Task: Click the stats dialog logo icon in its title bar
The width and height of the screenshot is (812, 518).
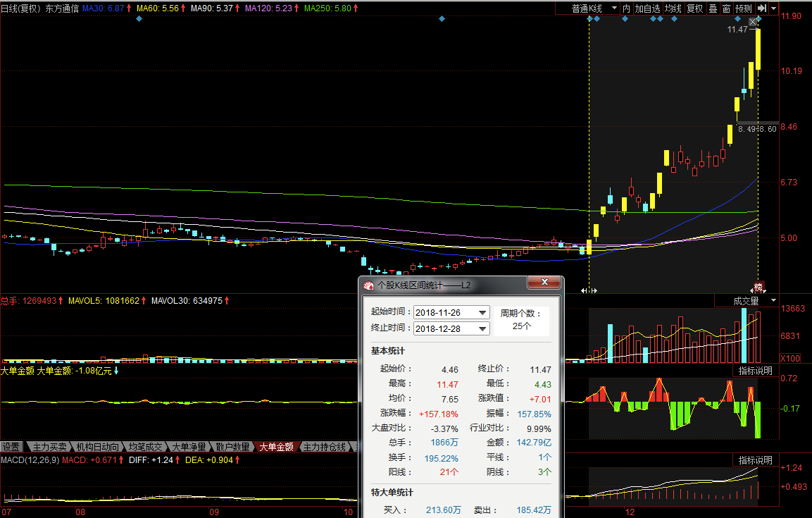Action: click(368, 285)
